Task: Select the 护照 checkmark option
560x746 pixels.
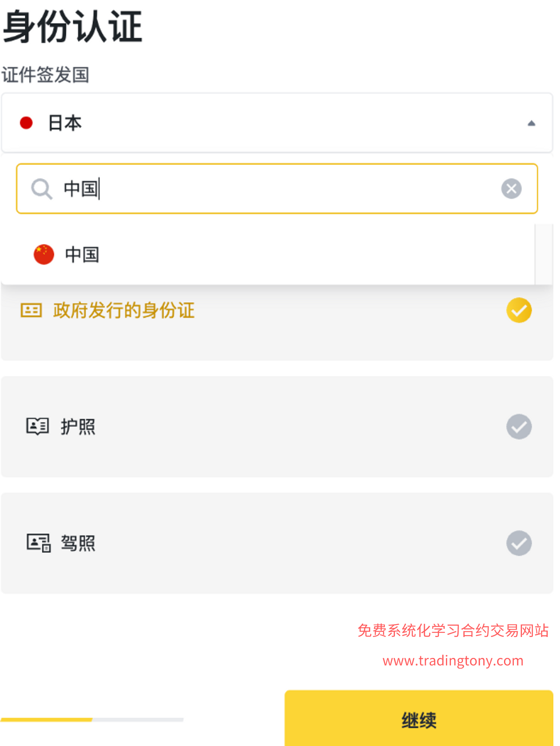Action: pyautogui.click(x=519, y=426)
